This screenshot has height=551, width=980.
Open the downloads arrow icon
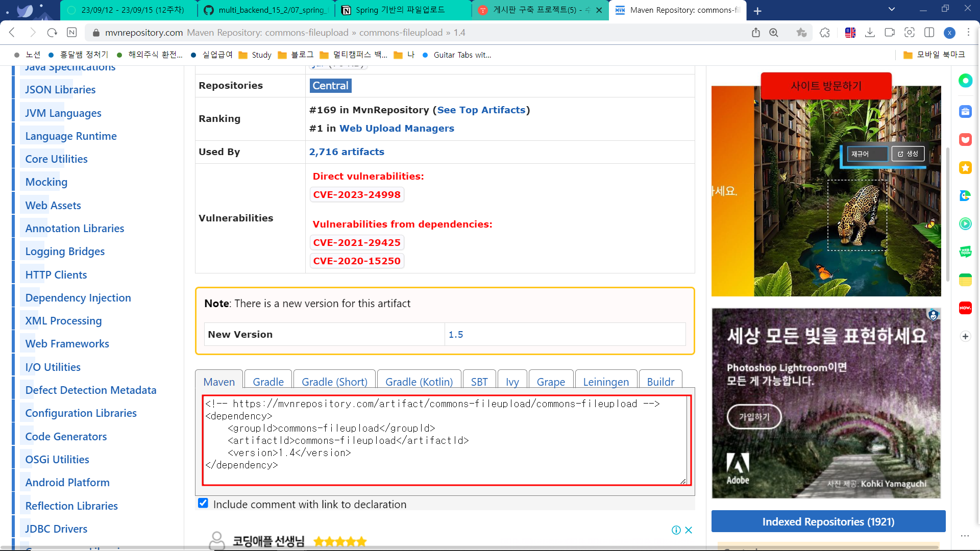[870, 33]
